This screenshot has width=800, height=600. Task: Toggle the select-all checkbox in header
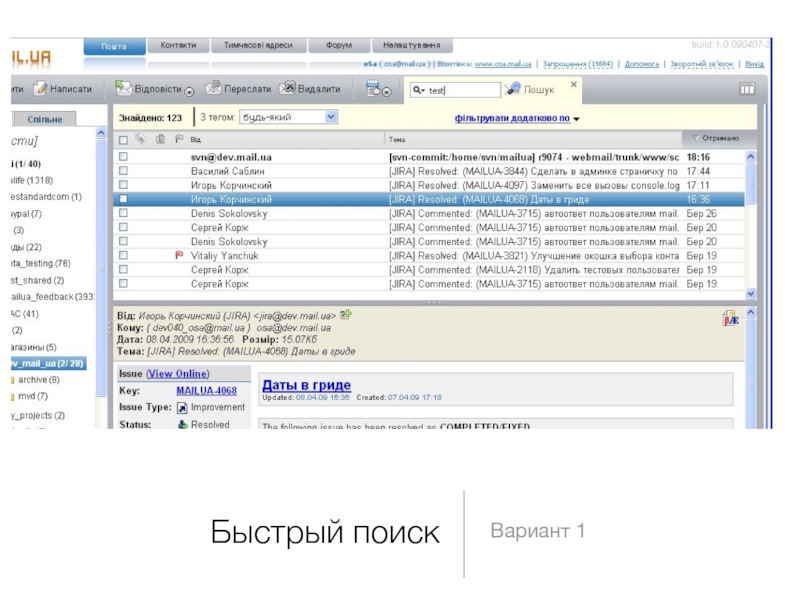tap(123, 140)
